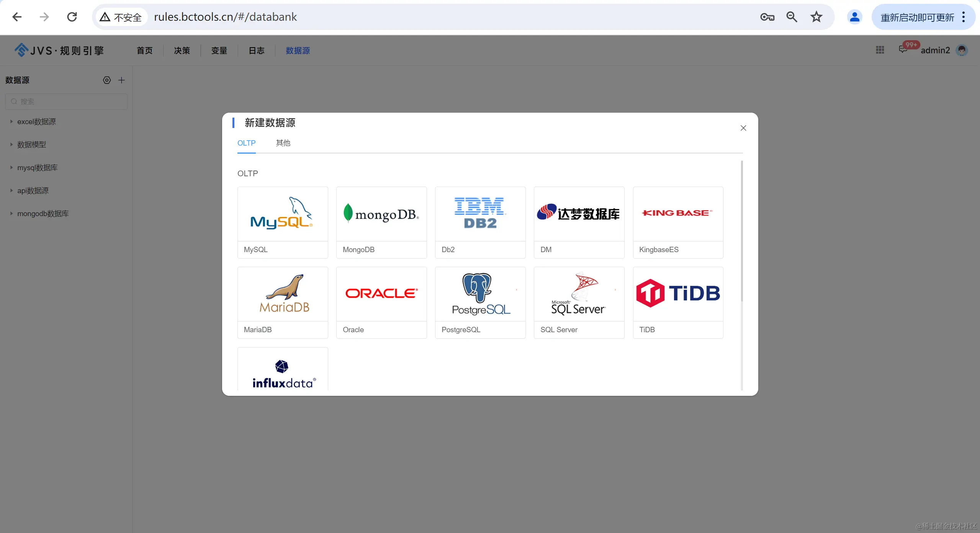Expand the mongodb数据库 tree node
Image resolution: width=980 pixels, height=533 pixels.
pos(11,213)
